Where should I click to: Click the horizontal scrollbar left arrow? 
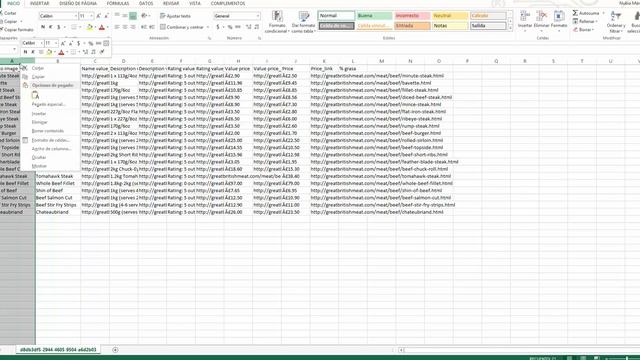tap(401, 350)
